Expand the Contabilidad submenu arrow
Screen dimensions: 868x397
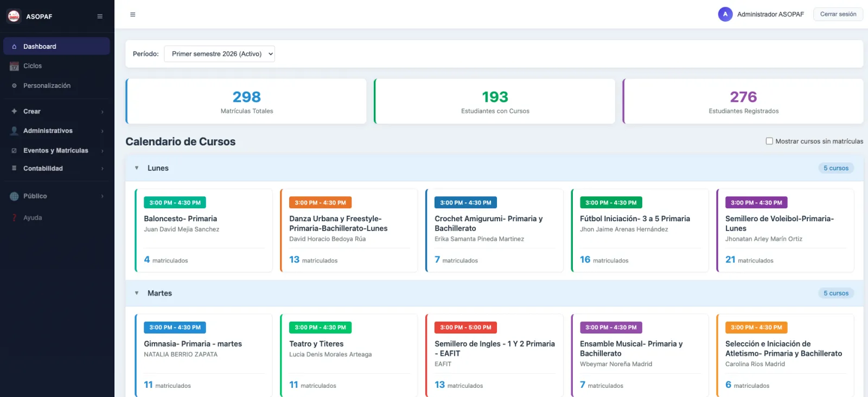(x=102, y=169)
